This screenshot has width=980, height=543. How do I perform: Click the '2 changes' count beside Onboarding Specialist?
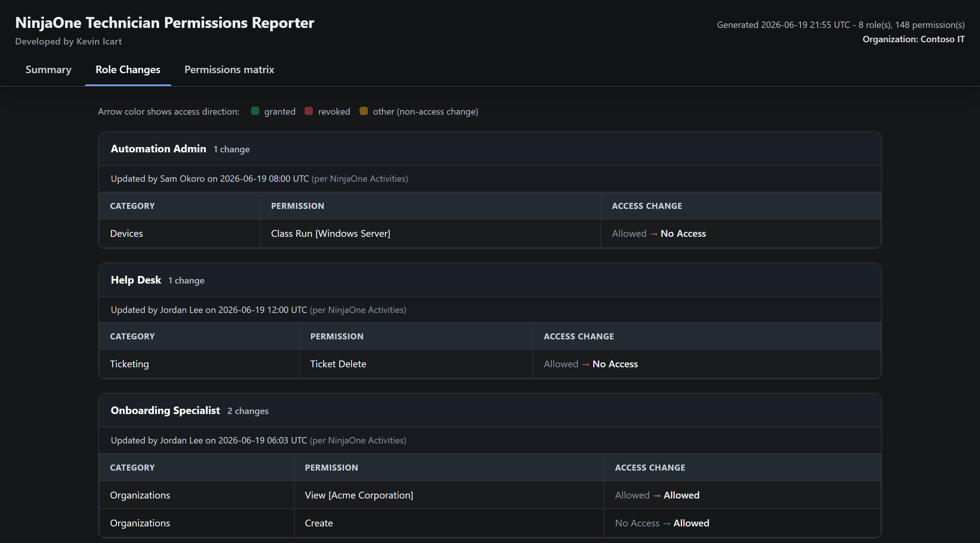click(248, 411)
